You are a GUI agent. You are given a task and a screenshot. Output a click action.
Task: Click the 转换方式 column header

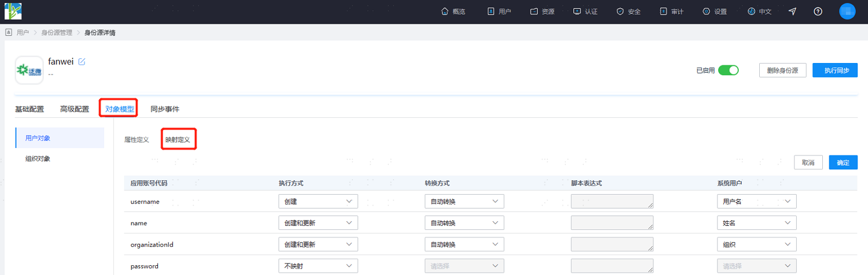pos(437,183)
